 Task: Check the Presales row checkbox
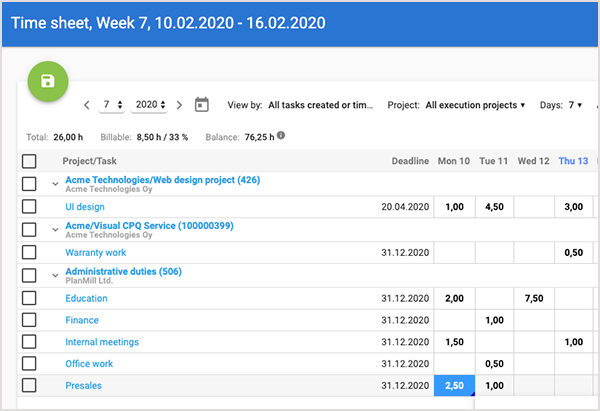click(29, 385)
